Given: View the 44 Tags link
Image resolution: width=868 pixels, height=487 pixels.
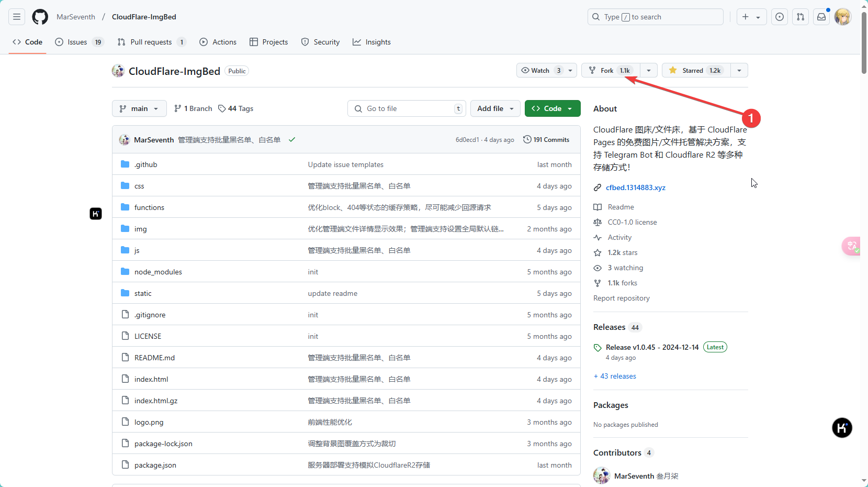Looking at the screenshot, I should (x=236, y=108).
